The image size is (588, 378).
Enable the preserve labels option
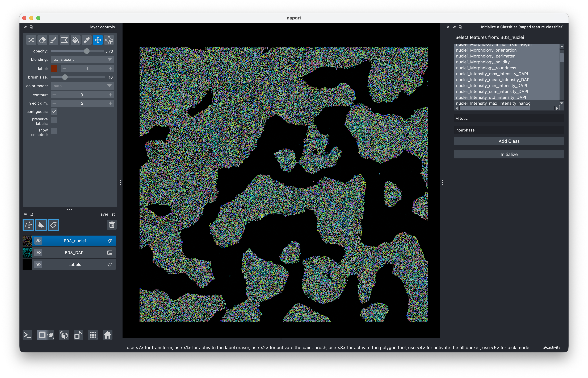point(54,120)
